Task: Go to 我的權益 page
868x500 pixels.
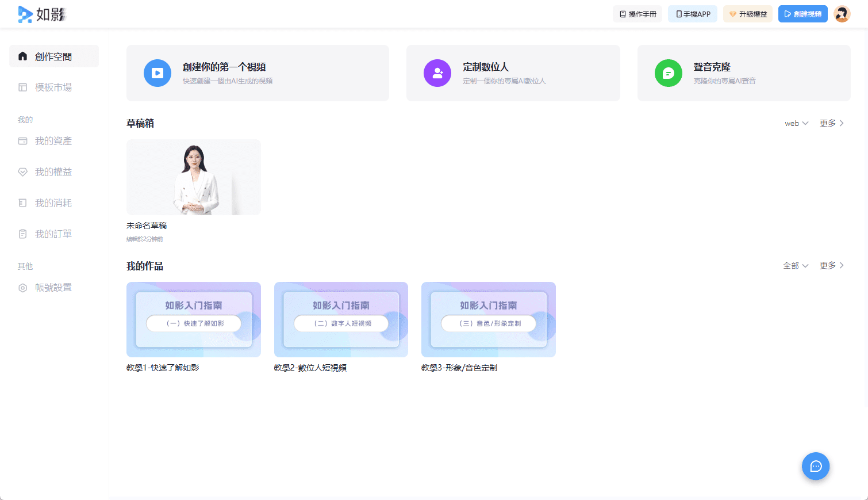Action: click(54, 172)
